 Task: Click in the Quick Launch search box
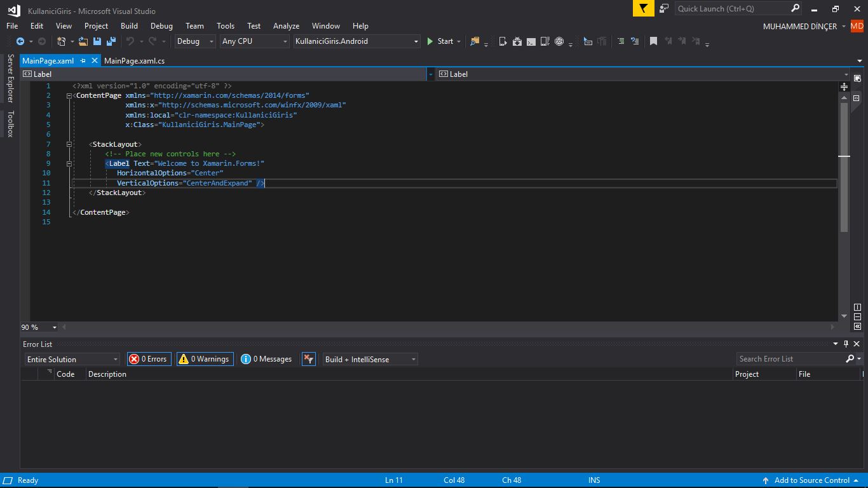[732, 8]
